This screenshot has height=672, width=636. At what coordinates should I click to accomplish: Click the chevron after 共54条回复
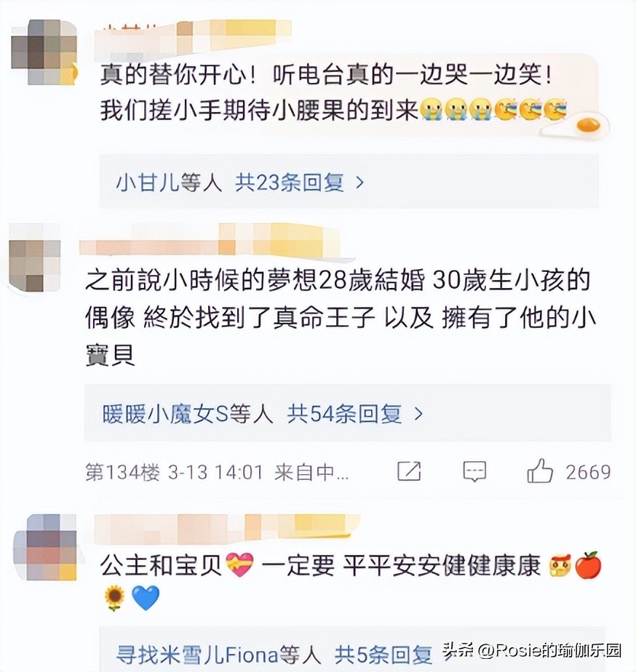tap(418, 414)
